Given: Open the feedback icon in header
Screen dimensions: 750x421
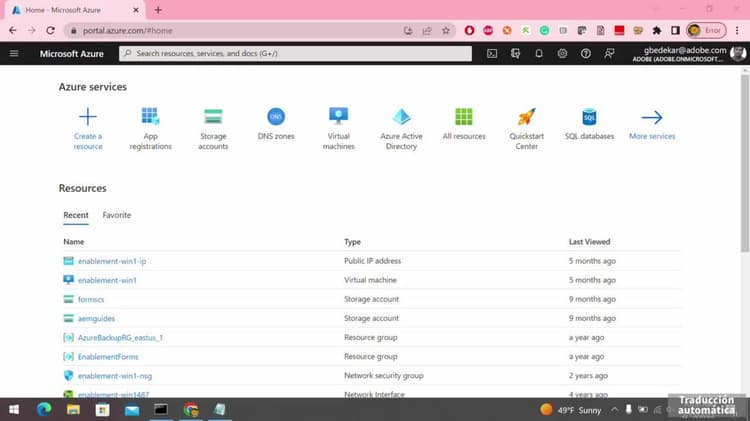Looking at the screenshot, I should [x=609, y=54].
